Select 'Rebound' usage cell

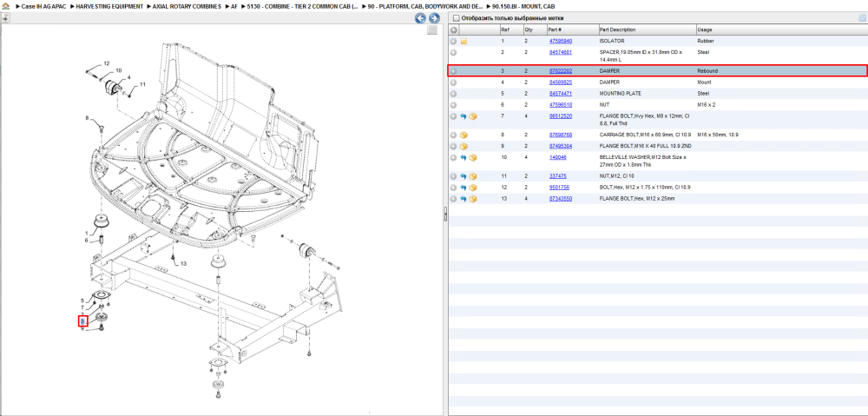[x=707, y=71]
